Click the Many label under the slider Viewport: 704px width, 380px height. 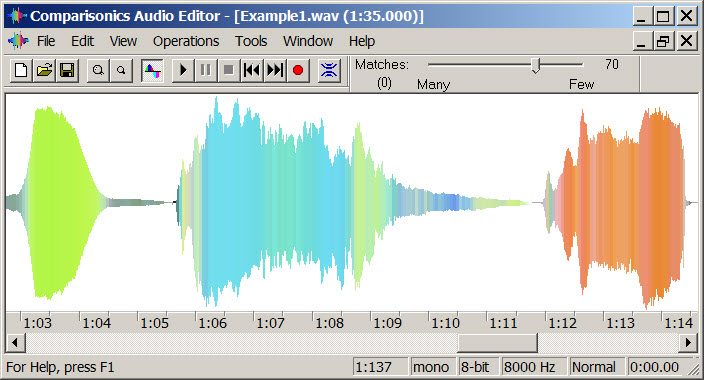[433, 84]
